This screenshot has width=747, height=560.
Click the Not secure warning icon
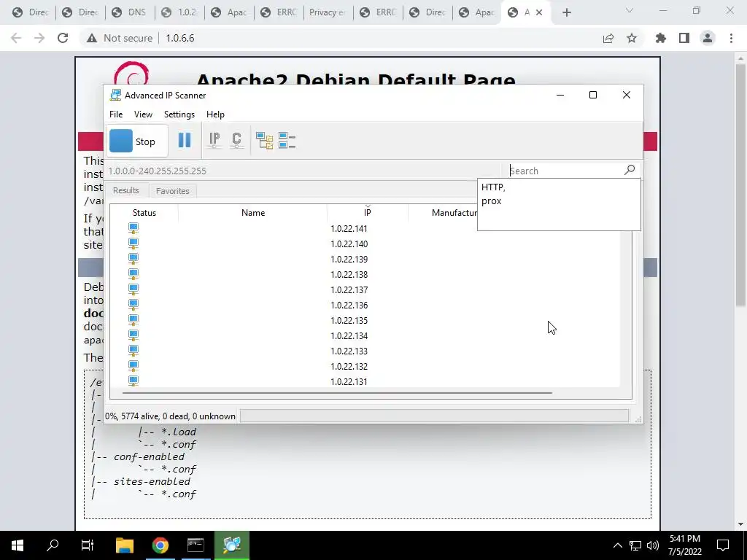(x=92, y=38)
